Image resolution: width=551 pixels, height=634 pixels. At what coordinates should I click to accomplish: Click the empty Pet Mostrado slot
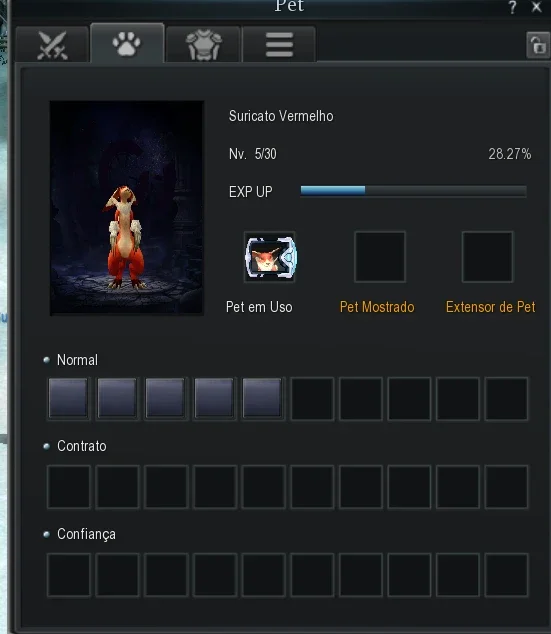coord(380,257)
